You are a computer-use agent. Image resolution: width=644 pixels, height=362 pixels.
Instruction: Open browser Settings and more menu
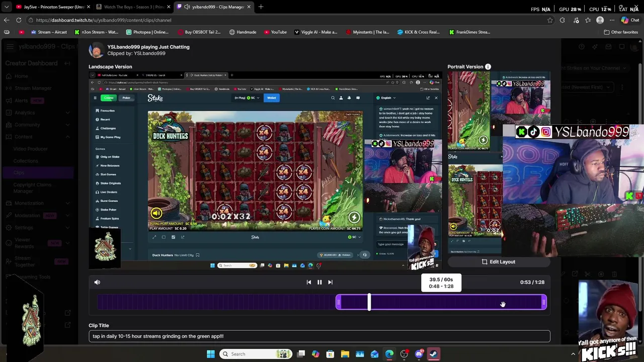pyautogui.click(x=612, y=20)
